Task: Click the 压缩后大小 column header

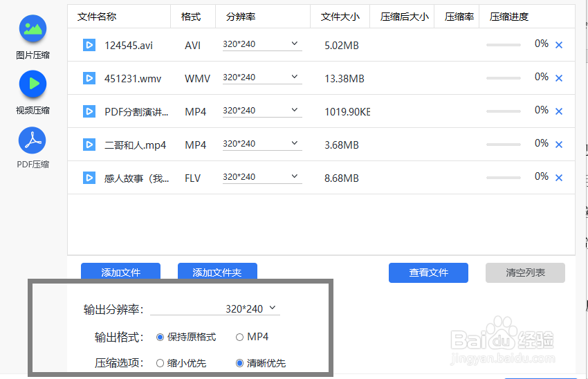Action: [404, 17]
